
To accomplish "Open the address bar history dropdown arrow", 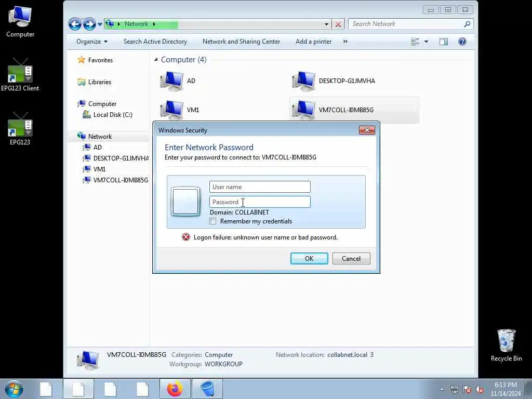I will tap(326, 24).
